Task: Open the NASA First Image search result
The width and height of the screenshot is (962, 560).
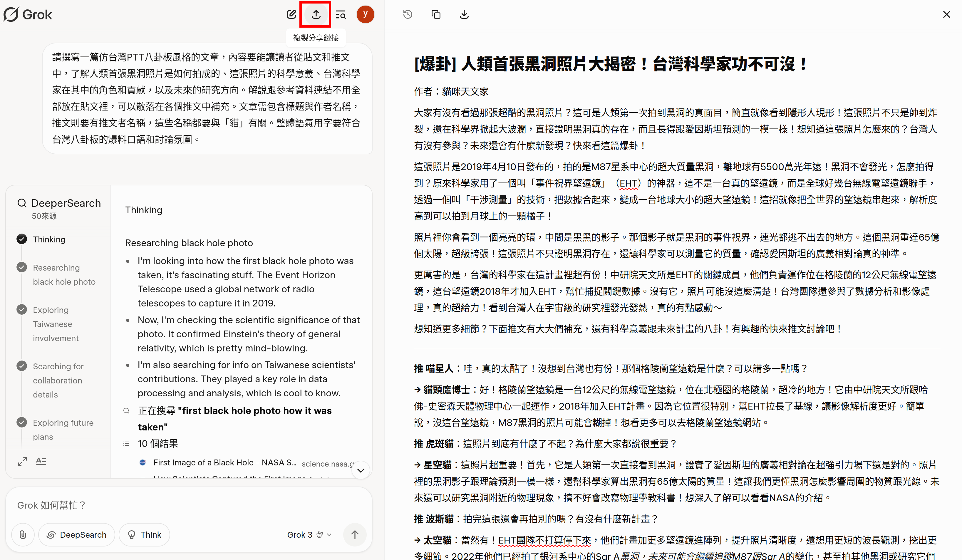Action: coord(224,462)
